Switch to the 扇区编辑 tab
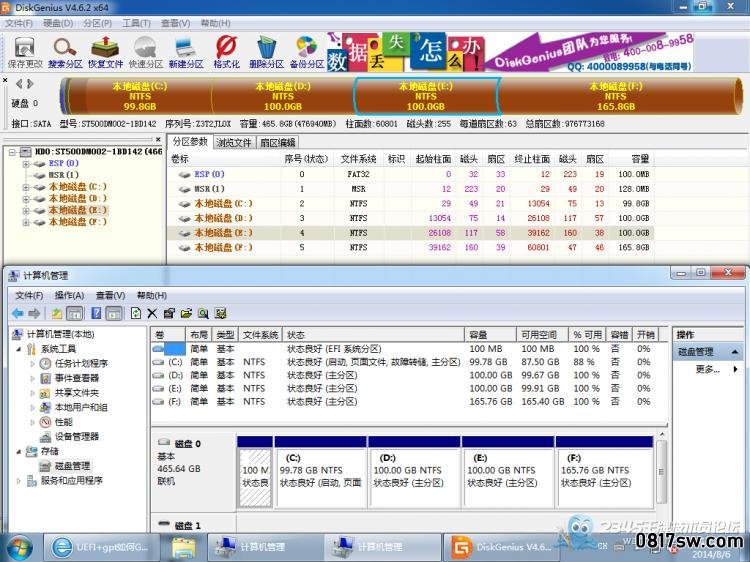This screenshot has width=750, height=562. (278, 142)
